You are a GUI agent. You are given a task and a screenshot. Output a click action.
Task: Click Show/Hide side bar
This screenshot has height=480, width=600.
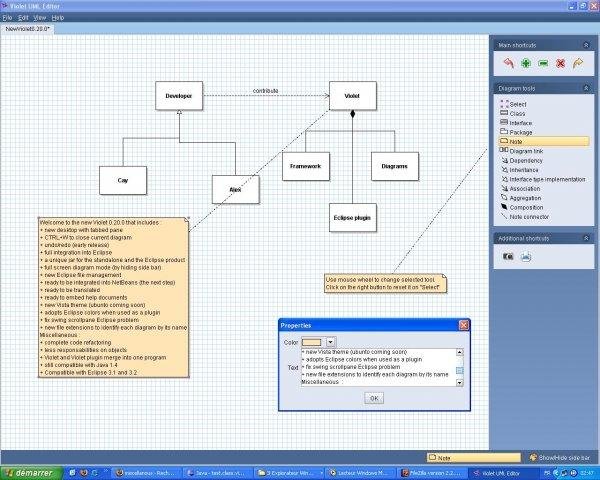560,457
